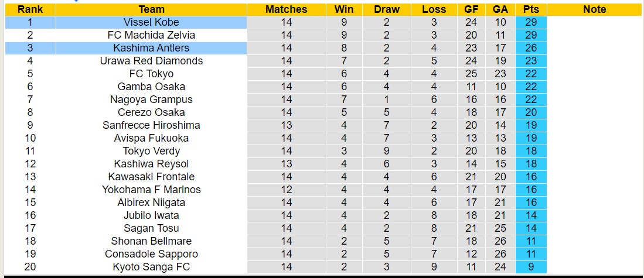
Task: Click the Vissel Kobe team name
Action: (x=151, y=22)
